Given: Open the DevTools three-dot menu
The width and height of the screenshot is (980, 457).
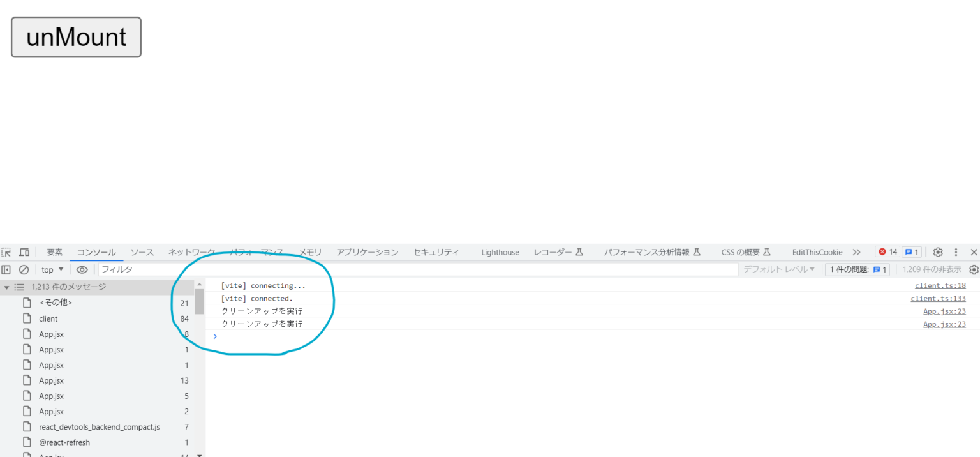Looking at the screenshot, I should [x=956, y=252].
